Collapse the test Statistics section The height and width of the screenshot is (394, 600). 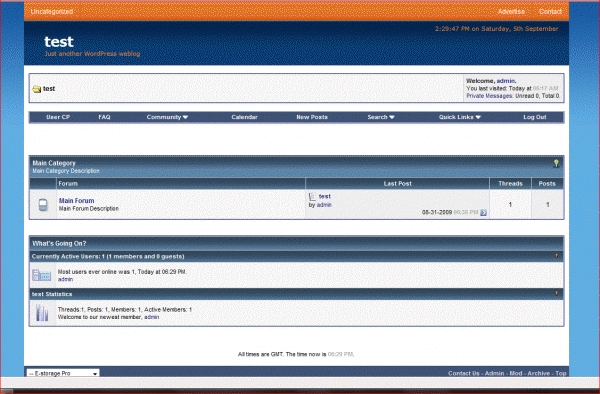coord(556,293)
